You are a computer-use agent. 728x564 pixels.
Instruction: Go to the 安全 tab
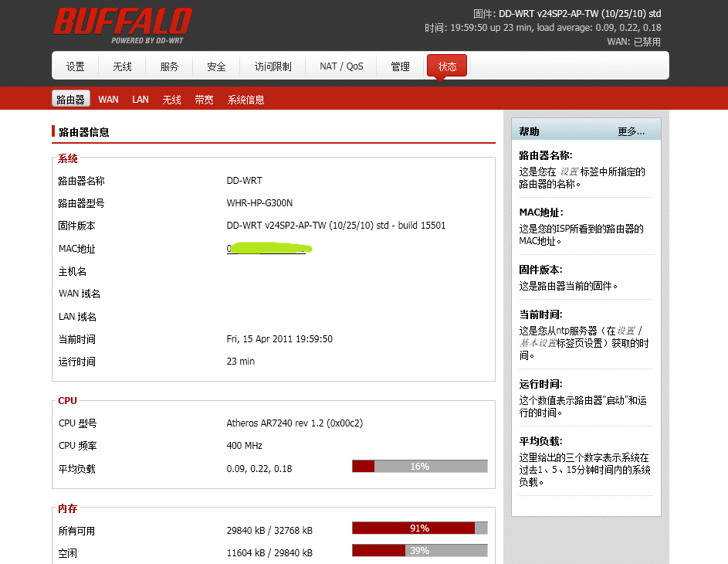point(216,66)
